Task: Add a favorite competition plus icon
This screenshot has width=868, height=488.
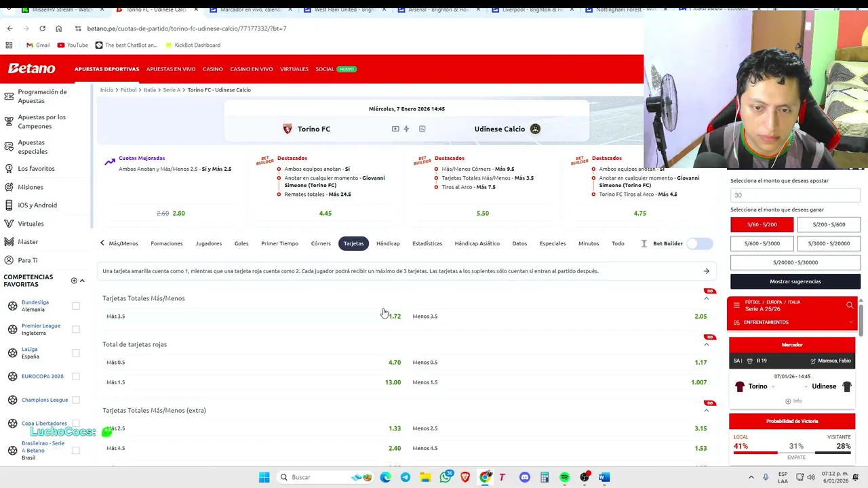Action: point(74,281)
